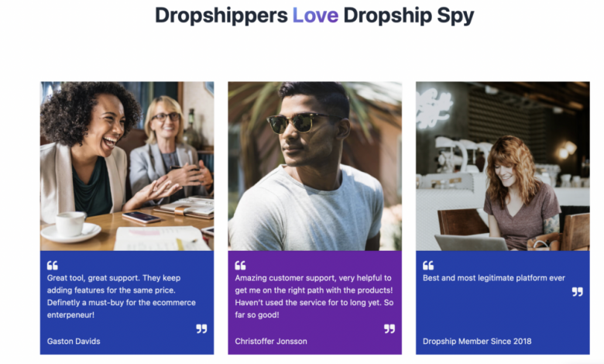Click 'Dropship Member Since 2018' text
604x364 pixels.
point(477,342)
